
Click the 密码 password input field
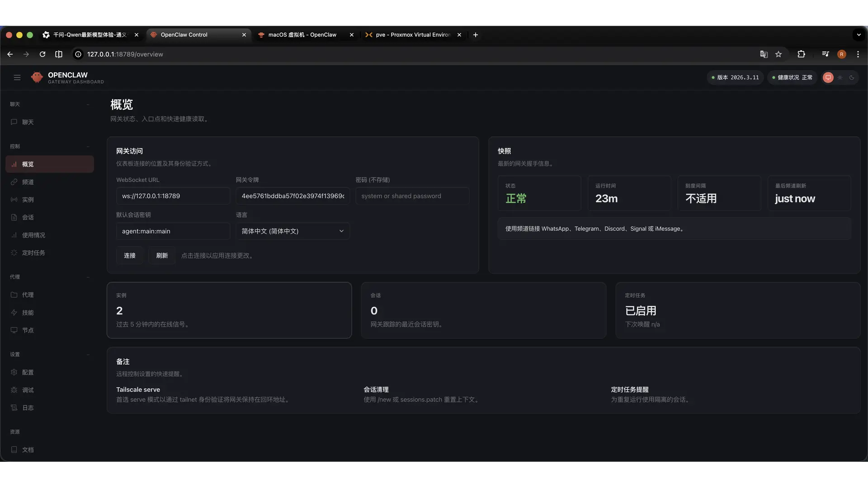pyautogui.click(x=412, y=196)
